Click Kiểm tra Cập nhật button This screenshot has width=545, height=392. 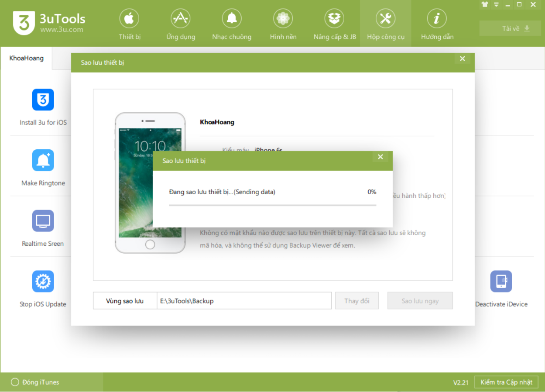[x=506, y=382]
